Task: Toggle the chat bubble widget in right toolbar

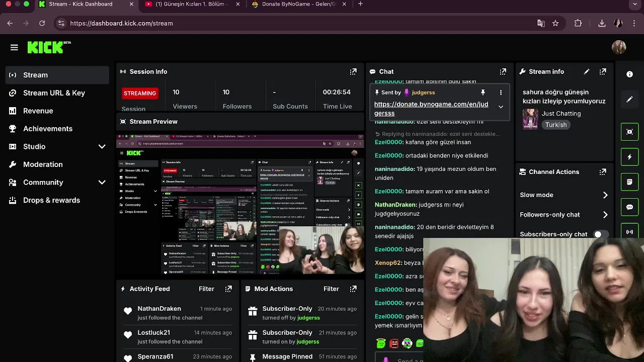Action: click(629, 207)
